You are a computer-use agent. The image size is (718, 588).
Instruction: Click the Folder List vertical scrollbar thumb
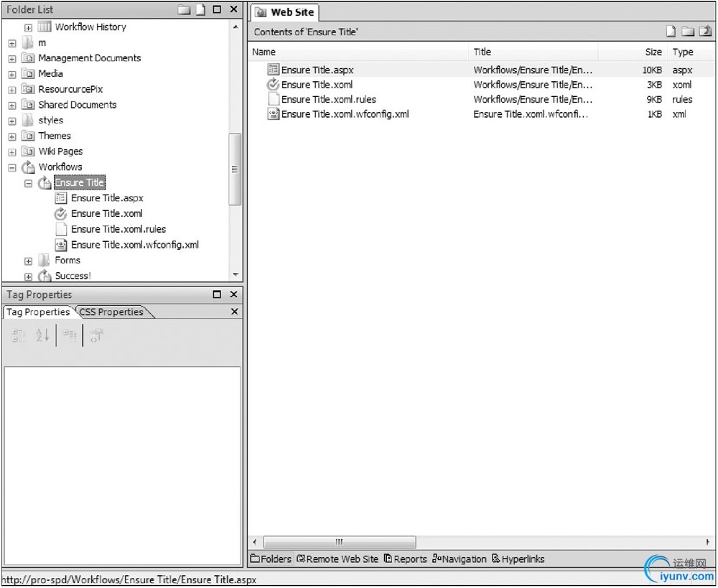coord(235,169)
